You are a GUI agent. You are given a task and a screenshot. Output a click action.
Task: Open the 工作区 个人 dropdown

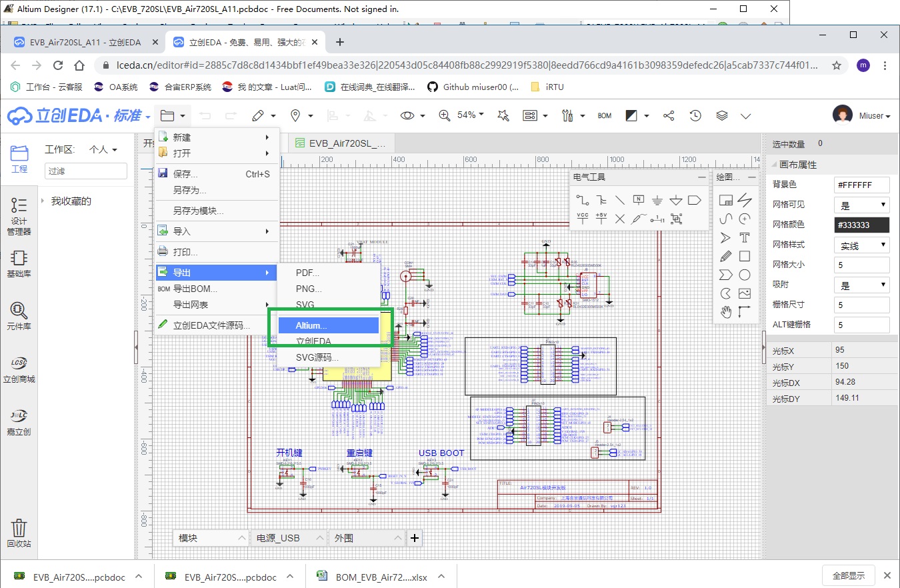(x=103, y=149)
